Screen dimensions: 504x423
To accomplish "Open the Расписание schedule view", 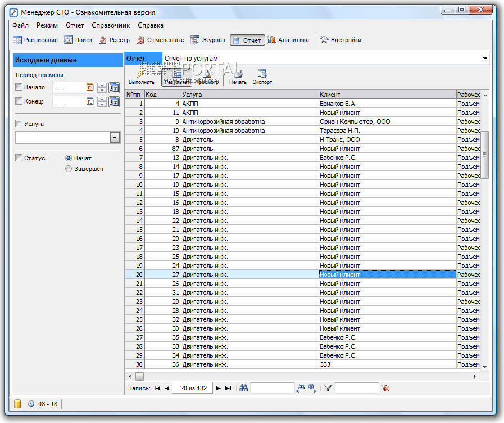I will point(35,40).
